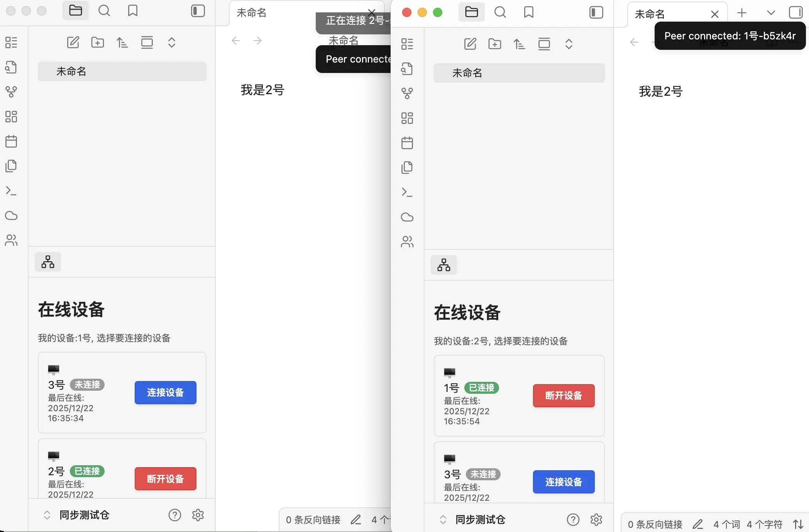Image resolution: width=809 pixels, height=532 pixels.
Task: Expand or collapse all in right file explorer
Action: (x=569, y=44)
